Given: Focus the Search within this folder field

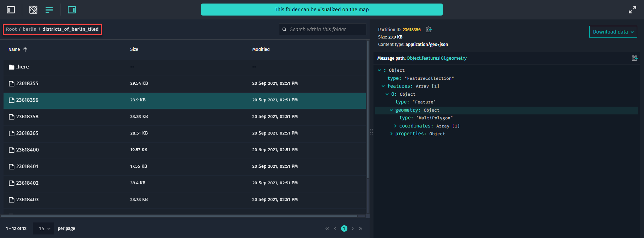Looking at the screenshot, I should click(x=323, y=29).
